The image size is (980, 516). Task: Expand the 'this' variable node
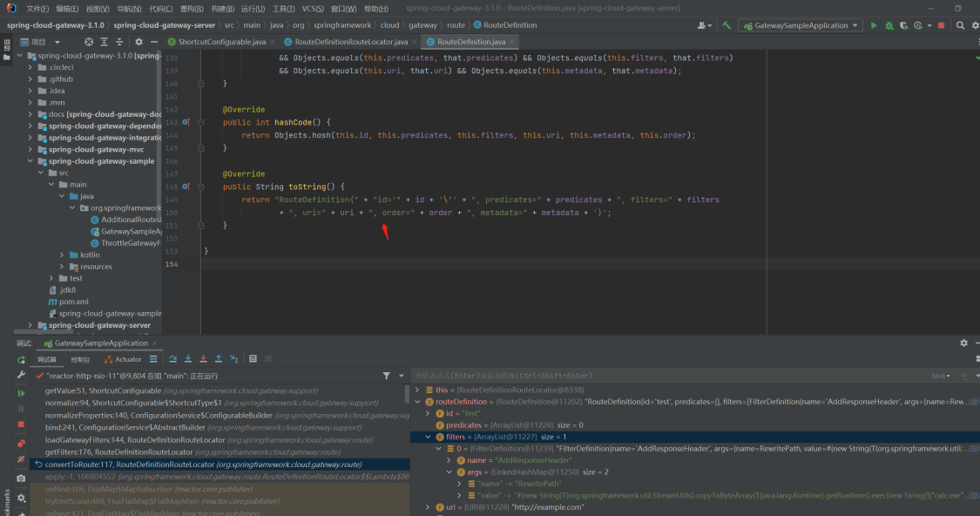point(417,390)
